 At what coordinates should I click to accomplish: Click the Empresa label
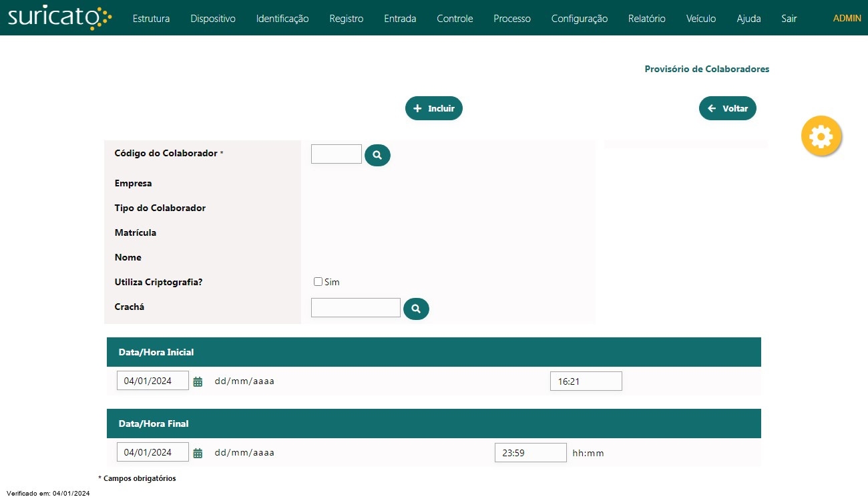tap(133, 183)
